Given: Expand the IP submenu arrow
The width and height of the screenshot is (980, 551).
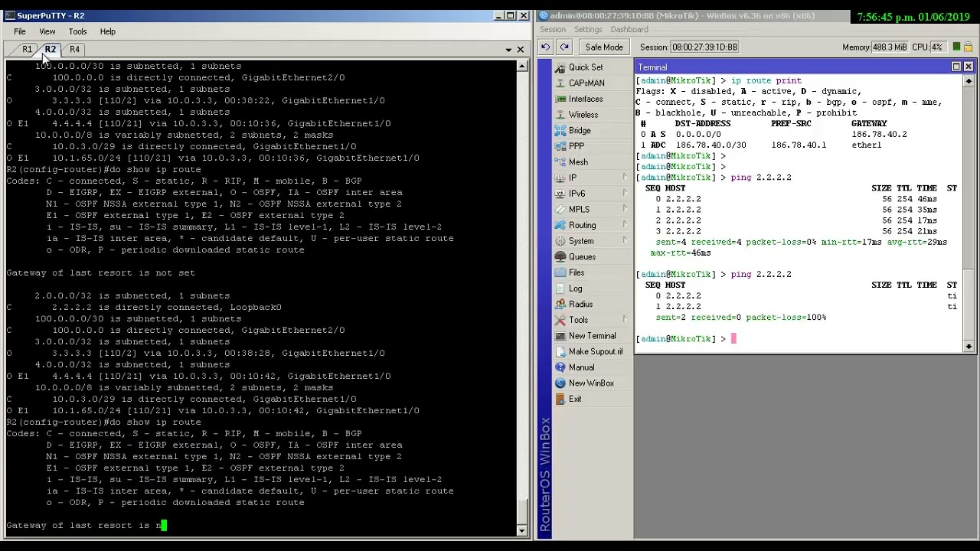Looking at the screenshot, I should coord(625,178).
